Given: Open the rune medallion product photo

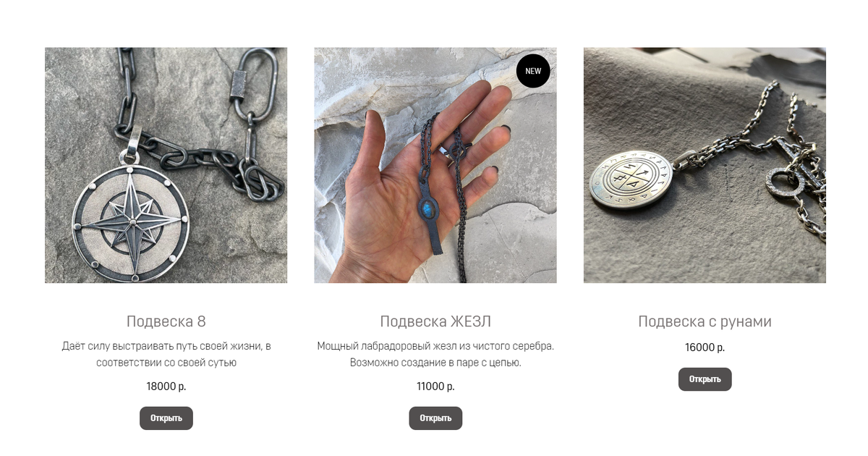Looking at the screenshot, I should (705, 165).
